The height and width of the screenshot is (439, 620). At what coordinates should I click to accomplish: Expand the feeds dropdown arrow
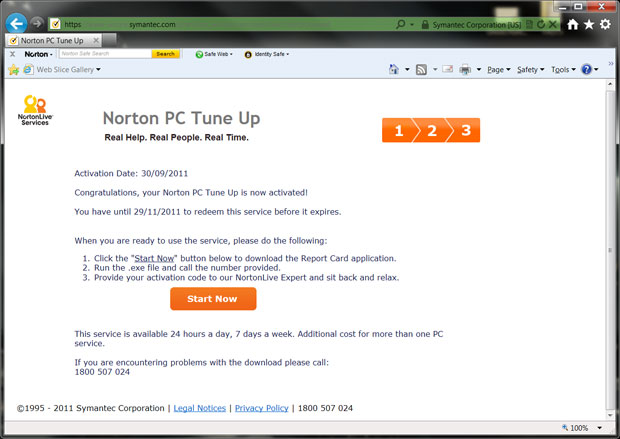pyautogui.click(x=435, y=70)
